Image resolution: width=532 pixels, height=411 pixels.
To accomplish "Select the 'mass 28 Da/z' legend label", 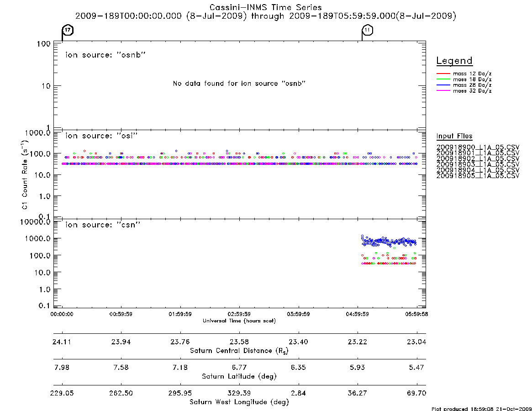I will pos(472,85).
